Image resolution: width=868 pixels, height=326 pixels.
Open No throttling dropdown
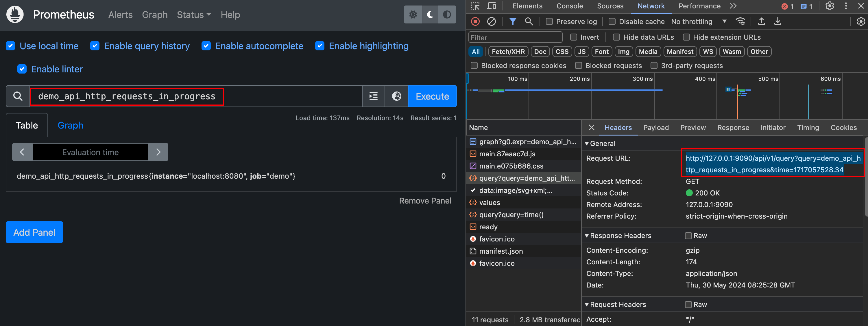click(699, 22)
